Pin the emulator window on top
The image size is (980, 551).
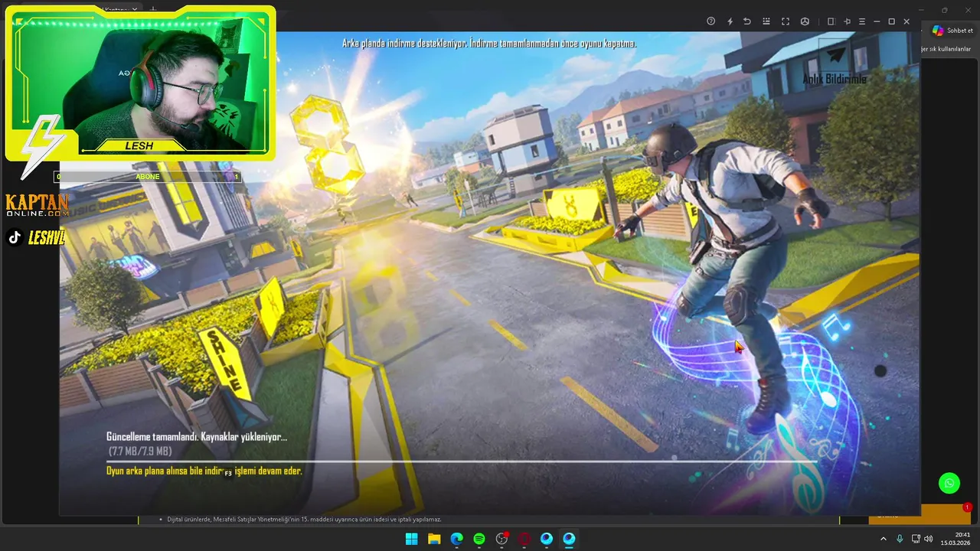(x=847, y=21)
